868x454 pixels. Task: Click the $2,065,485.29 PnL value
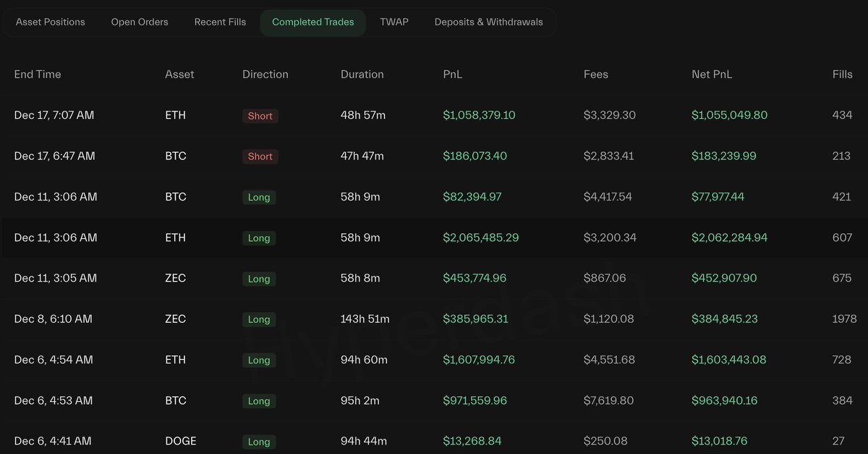click(x=481, y=237)
